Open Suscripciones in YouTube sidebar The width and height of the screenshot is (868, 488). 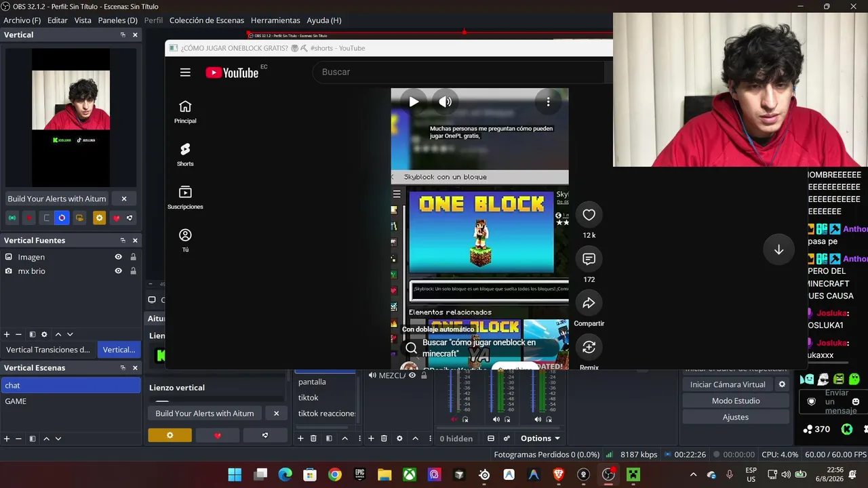pyautogui.click(x=185, y=192)
